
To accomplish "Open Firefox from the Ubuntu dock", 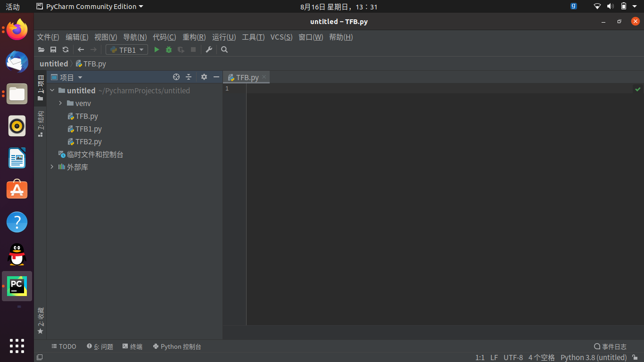I will tap(17, 30).
